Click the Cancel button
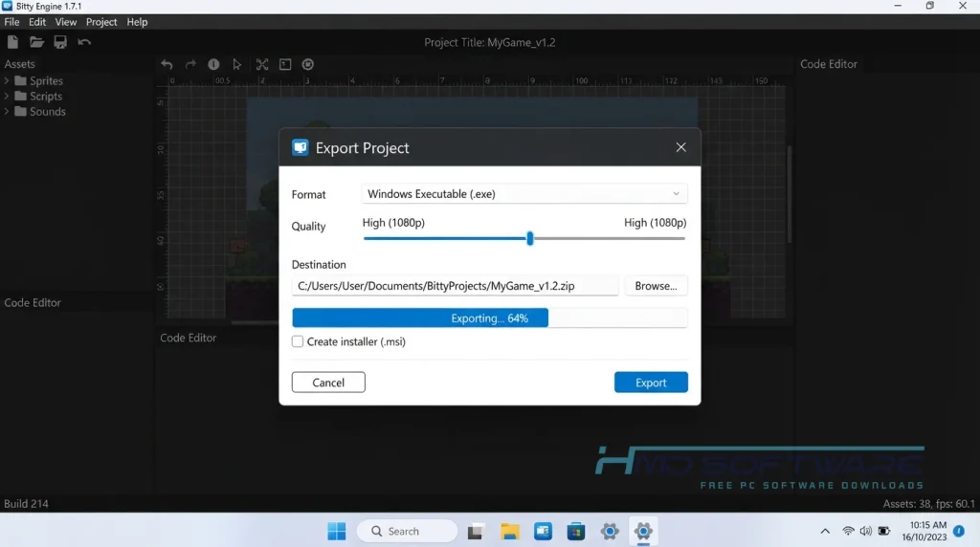 point(328,383)
